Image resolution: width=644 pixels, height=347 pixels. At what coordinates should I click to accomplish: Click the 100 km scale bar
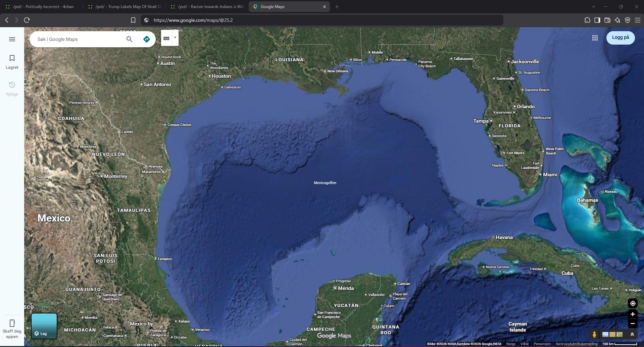coord(620,344)
